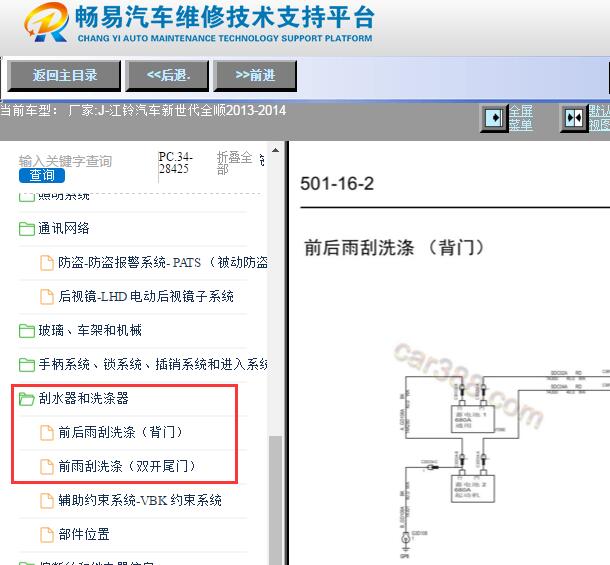Open the 通讯网络 tree item

tap(64, 228)
